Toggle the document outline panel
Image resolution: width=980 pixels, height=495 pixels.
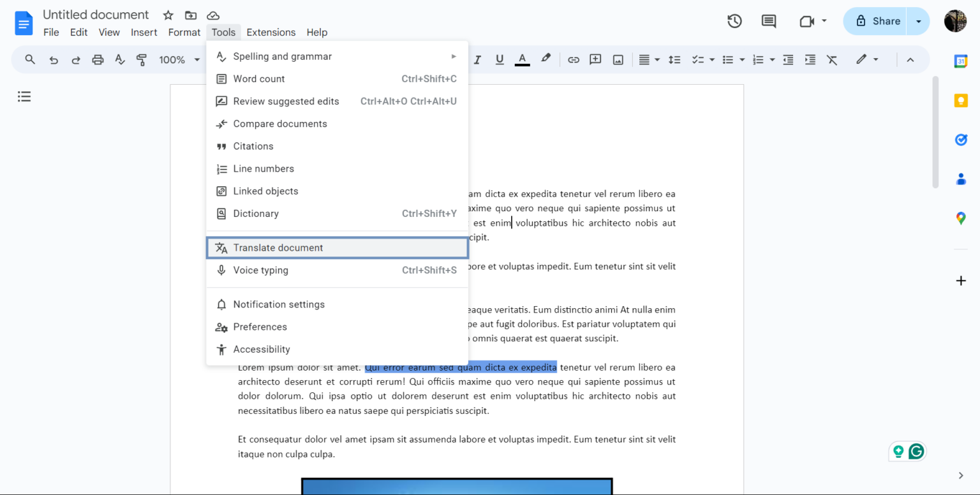coord(24,96)
